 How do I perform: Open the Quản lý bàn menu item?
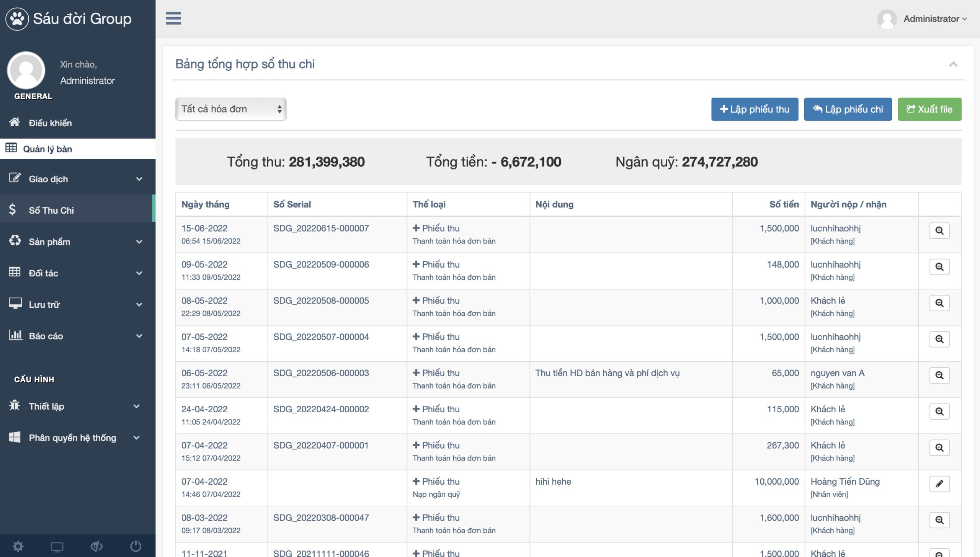point(47,149)
